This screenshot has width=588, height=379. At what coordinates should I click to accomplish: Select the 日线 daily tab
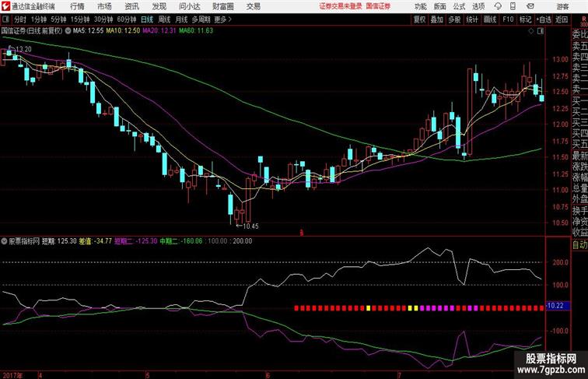147,19
